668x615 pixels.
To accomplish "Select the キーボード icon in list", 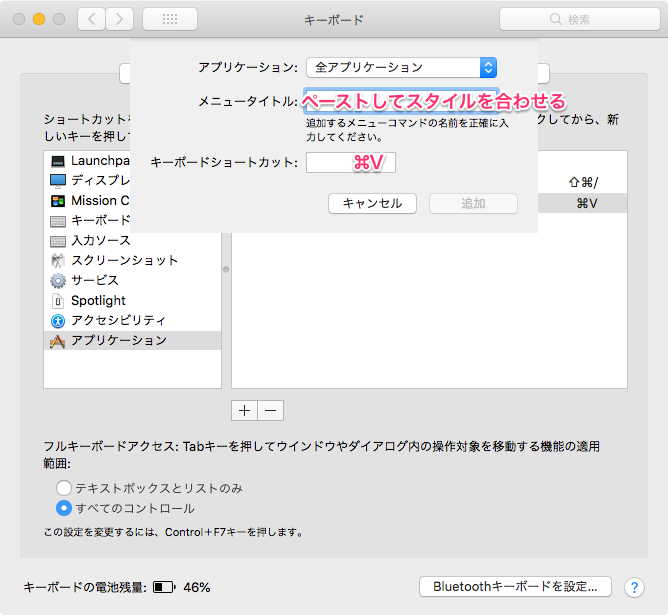I will (58, 221).
